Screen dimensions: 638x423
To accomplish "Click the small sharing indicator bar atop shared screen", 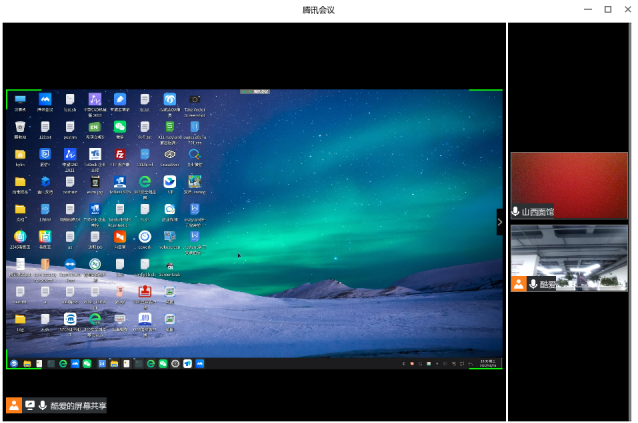I will point(255,92).
